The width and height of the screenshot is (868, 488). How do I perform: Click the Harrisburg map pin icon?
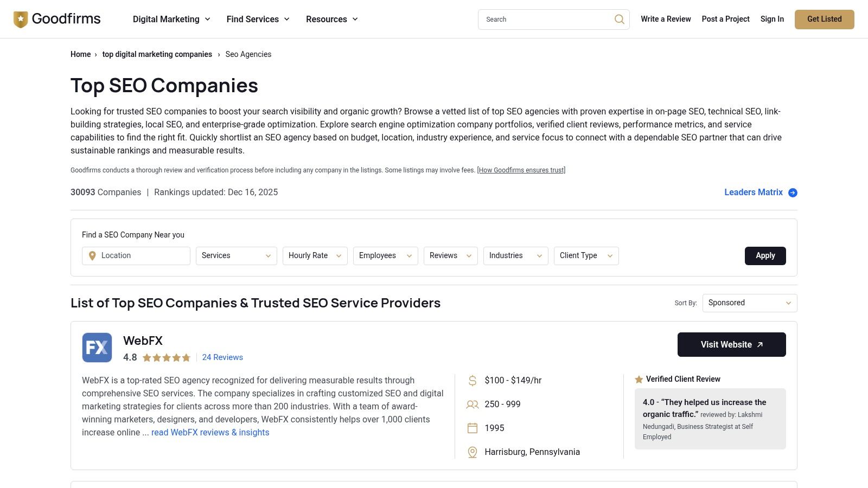pos(473,452)
